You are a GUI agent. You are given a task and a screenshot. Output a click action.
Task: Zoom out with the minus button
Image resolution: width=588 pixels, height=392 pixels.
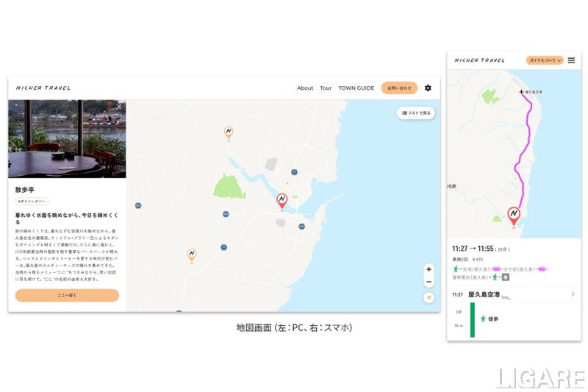pyautogui.click(x=429, y=282)
